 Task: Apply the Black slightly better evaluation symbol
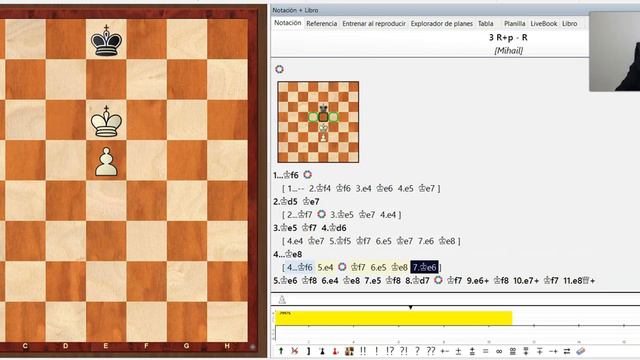526,351
